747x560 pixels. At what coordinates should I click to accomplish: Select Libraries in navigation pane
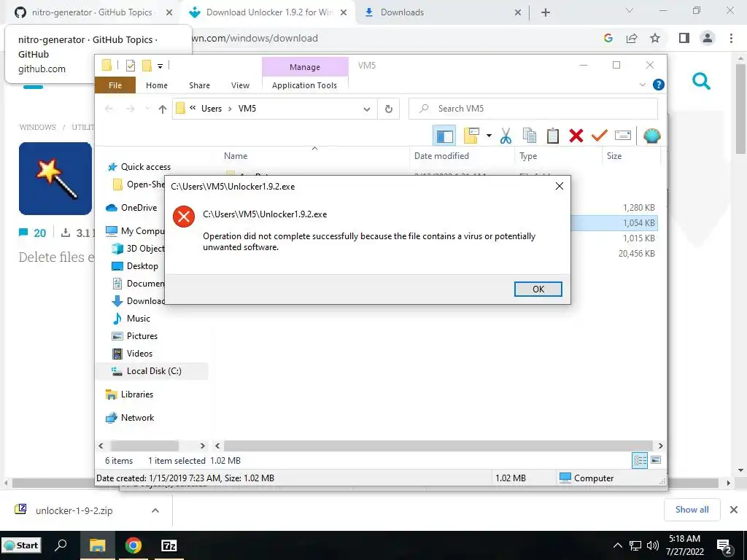pyautogui.click(x=136, y=394)
